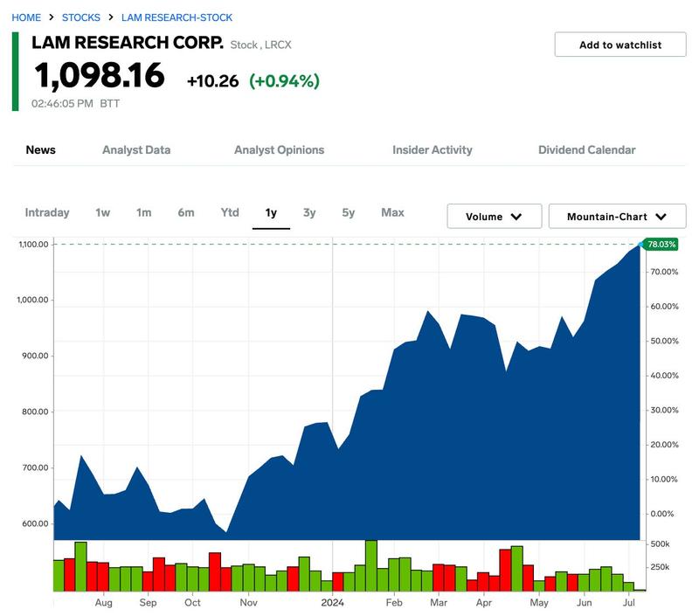
Task: Click the breadcrumb arrow after HOME
Action: coord(52,17)
